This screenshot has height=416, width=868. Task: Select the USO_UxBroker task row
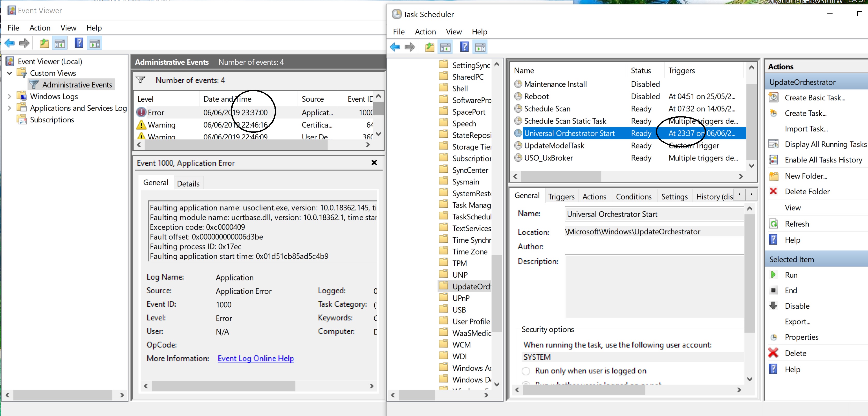[629, 158]
